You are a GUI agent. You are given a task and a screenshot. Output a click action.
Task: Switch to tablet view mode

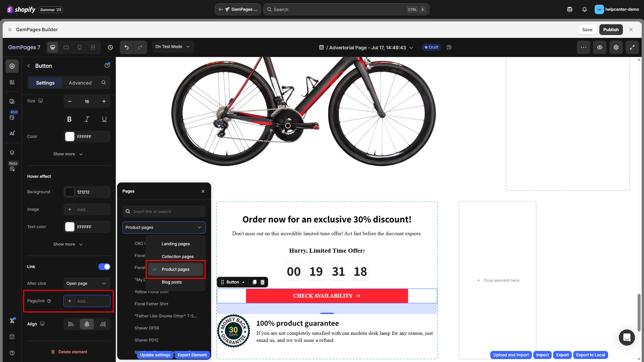tap(66, 47)
